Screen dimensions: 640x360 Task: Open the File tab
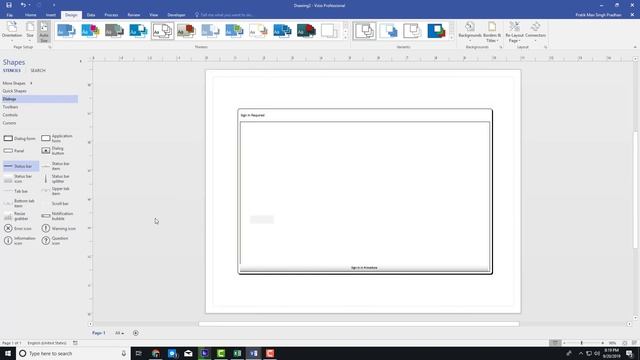pyautogui.click(x=9, y=15)
